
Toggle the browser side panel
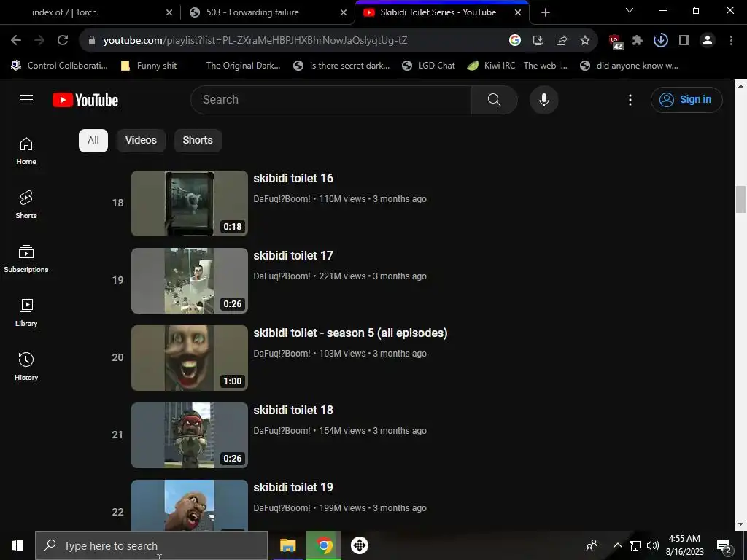[x=684, y=41]
